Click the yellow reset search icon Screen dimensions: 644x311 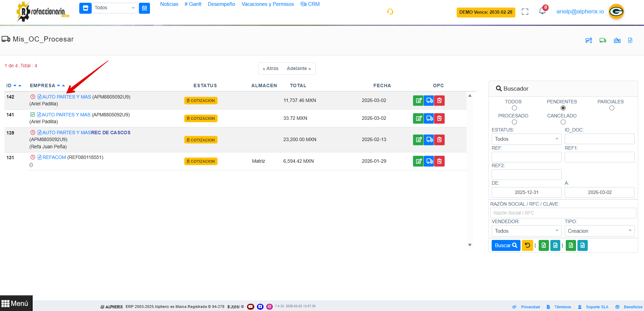527,245
